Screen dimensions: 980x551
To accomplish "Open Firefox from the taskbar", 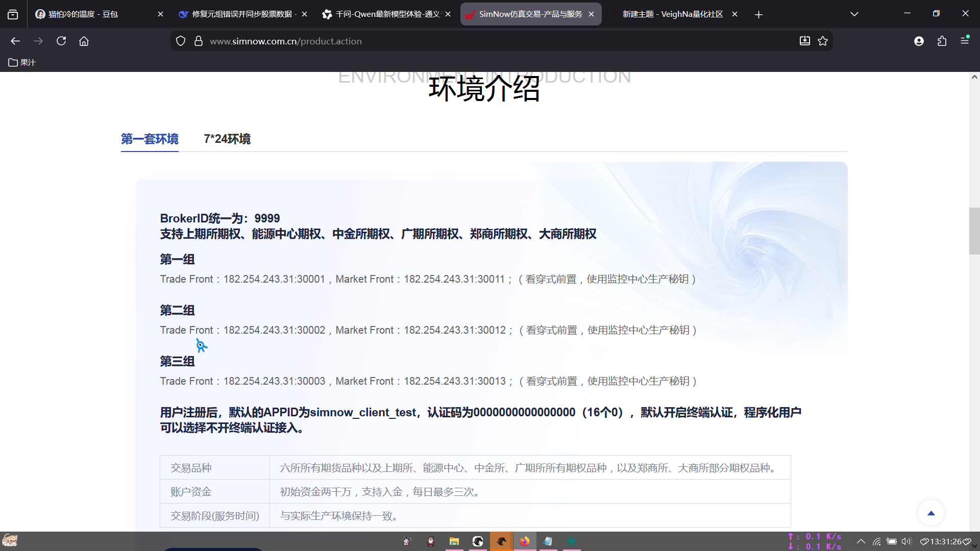I will coord(525,541).
